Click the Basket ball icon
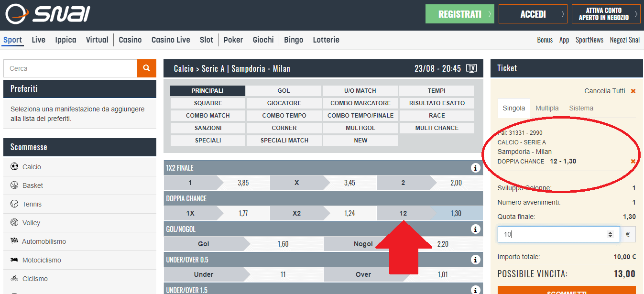This screenshot has width=644, height=294. point(14,185)
